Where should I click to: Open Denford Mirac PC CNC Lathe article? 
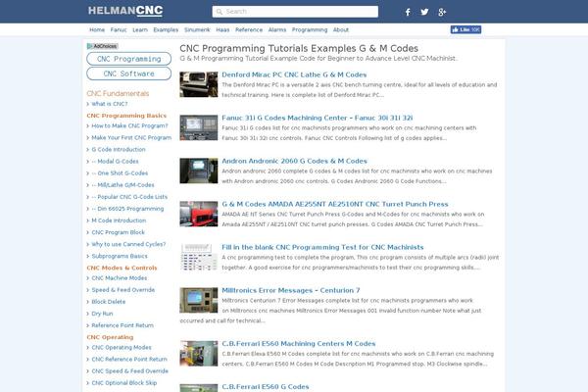(x=294, y=74)
